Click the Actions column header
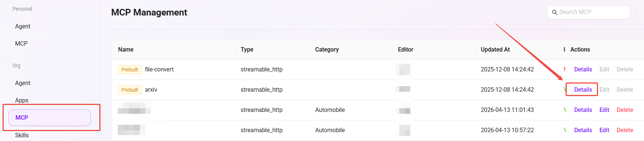Viewport: 644px width, 141px height. tap(580, 49)
